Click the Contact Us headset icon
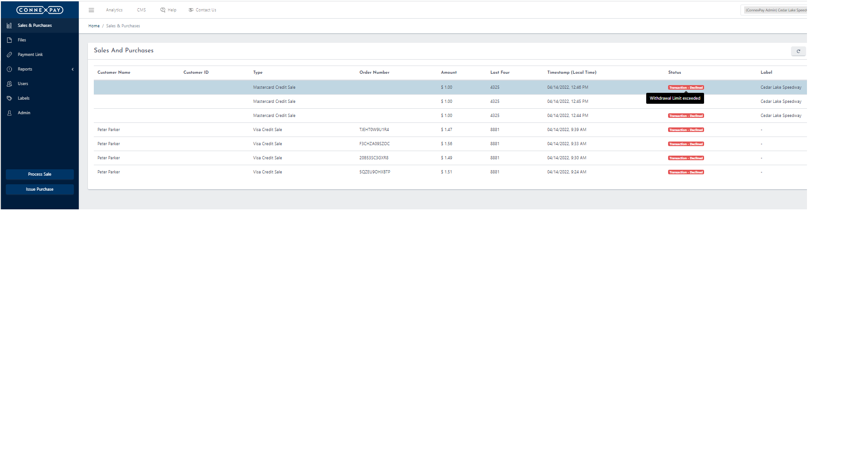 click(x=191, y=10)
